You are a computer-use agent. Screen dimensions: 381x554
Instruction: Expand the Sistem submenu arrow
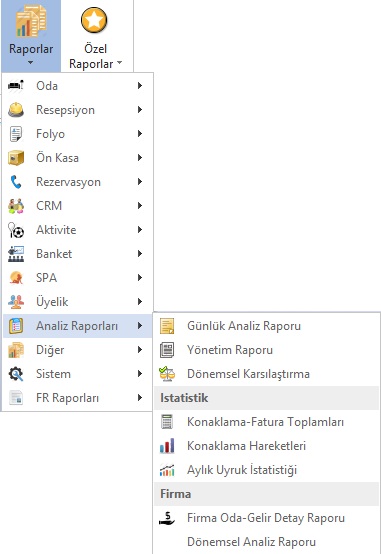pos(140,374)
